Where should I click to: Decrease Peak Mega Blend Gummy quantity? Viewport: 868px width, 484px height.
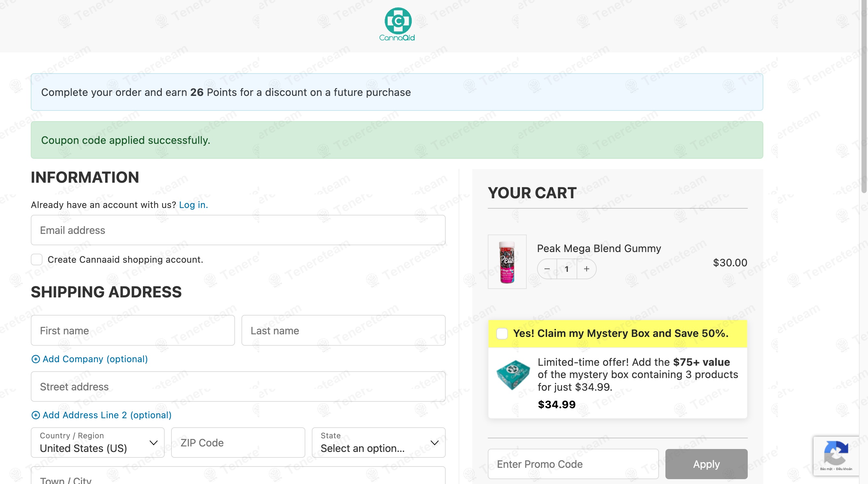pyautogui.click(x=547, y=269)
